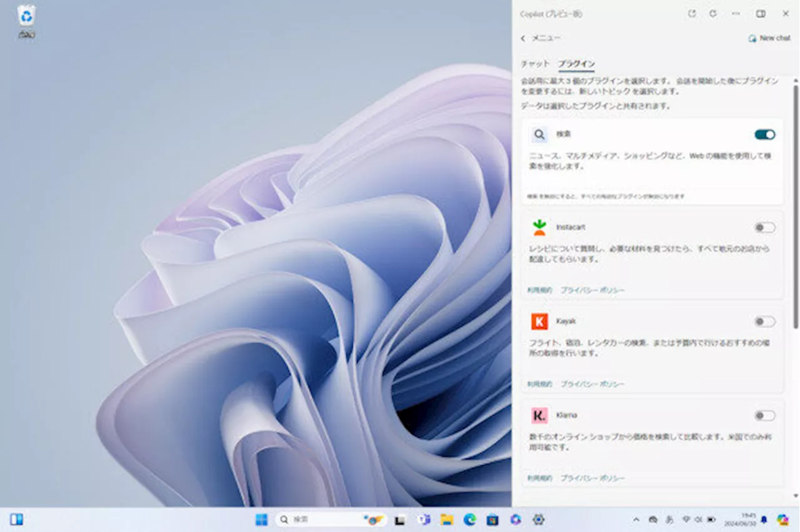
Task: Expand the hidden tray icons chevron
Action: pos(636,520)
